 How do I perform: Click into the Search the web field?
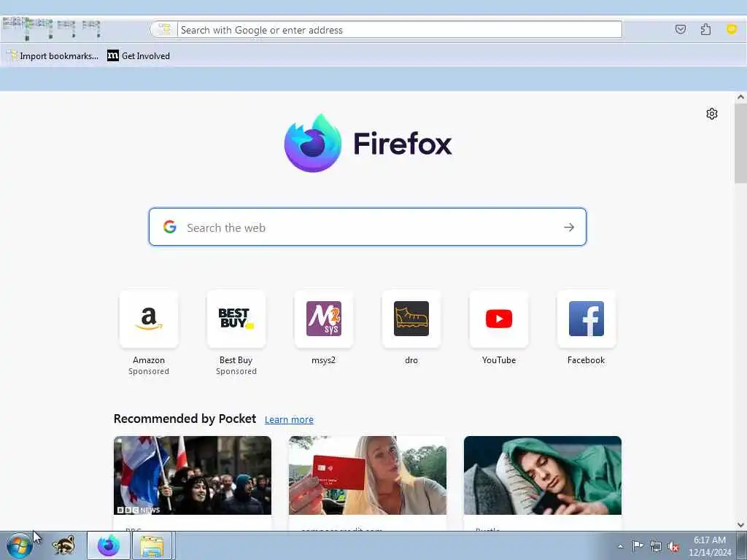point(368,227)
